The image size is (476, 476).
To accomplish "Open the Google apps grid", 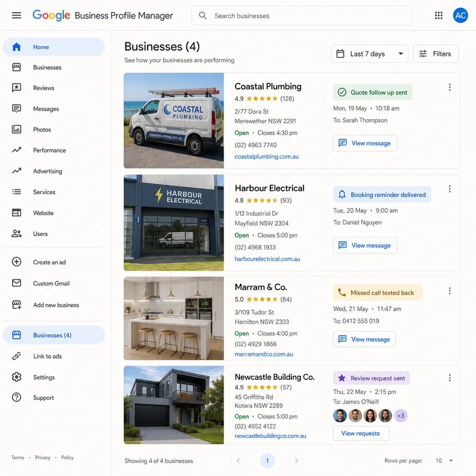I will [x=438, y=15].
